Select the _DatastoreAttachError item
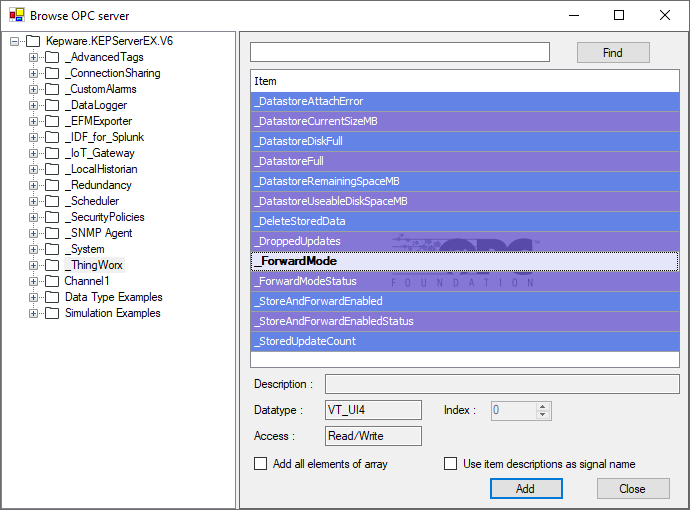 tap(465, 101)
